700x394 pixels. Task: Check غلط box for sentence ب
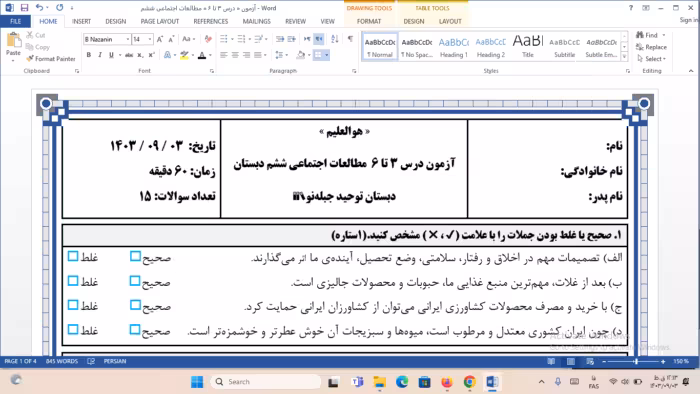[x=73, y=281]
